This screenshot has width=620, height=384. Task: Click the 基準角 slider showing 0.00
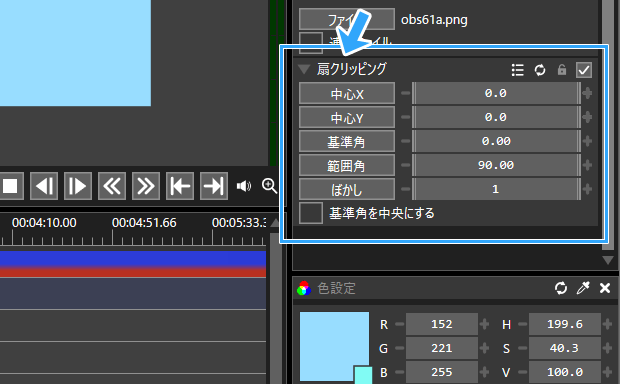click(496, 141)
